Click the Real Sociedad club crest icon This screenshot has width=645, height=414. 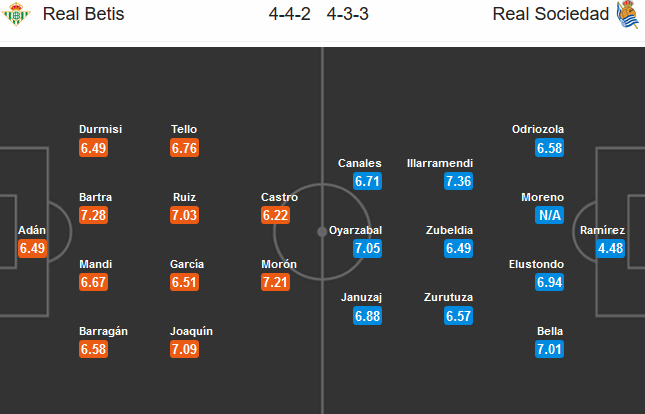627,15
